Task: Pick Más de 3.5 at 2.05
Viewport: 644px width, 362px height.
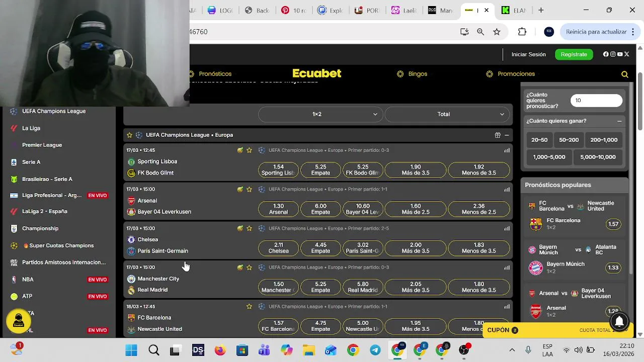Action: (x=415, y=287)
